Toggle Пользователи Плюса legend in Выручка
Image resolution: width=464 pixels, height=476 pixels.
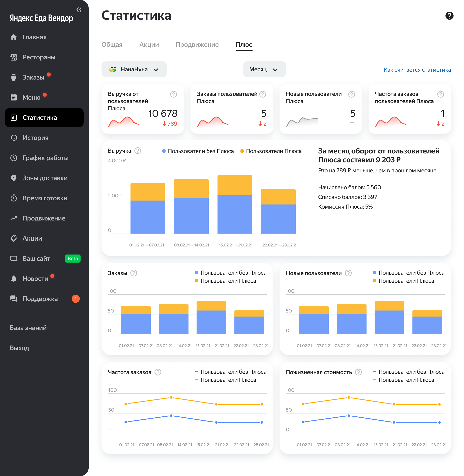[271, 151]
